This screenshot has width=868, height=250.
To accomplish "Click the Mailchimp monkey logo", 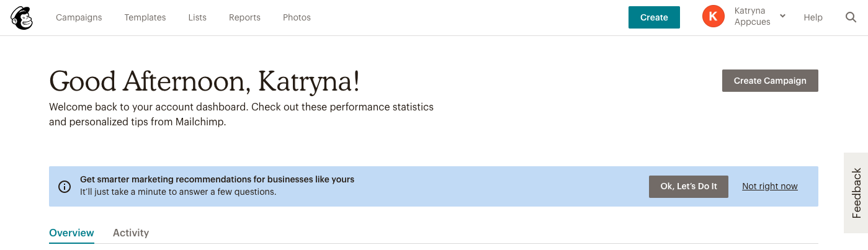I will click(x=22, y=17).
